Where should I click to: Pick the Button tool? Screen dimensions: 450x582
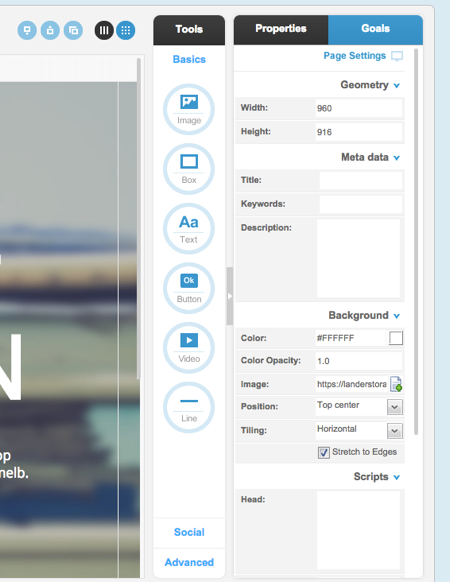189,288
